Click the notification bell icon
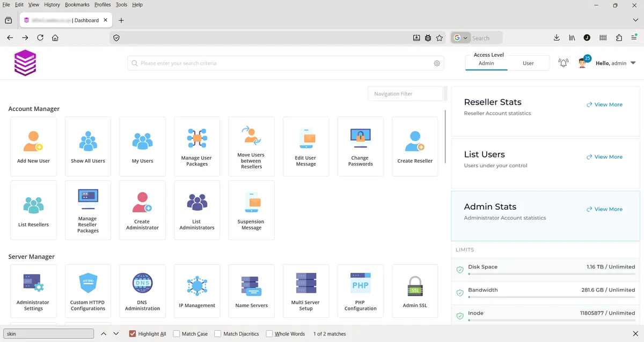This screenshot has height=342, width=644. [563, 63]
